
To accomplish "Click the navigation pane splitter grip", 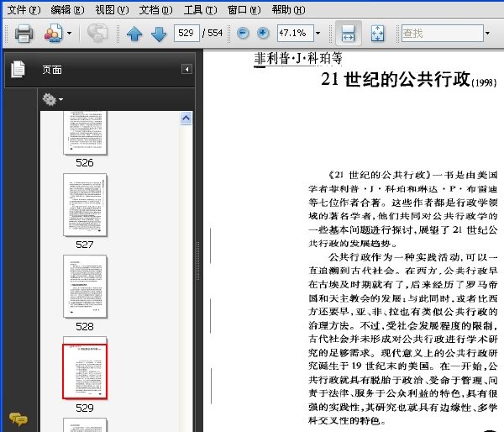I will (x=197, y=261).
